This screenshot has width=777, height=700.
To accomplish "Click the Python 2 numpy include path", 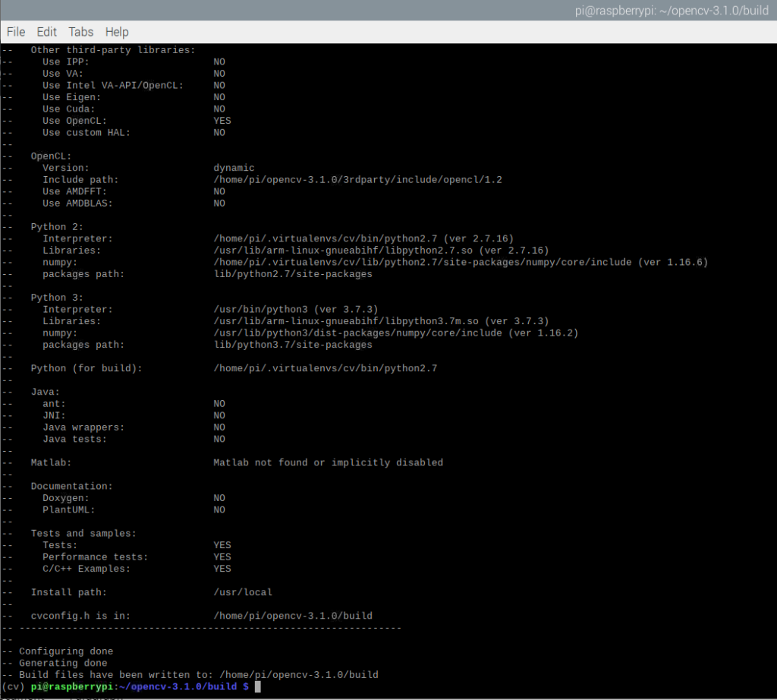I will click(x=461, y=262).
